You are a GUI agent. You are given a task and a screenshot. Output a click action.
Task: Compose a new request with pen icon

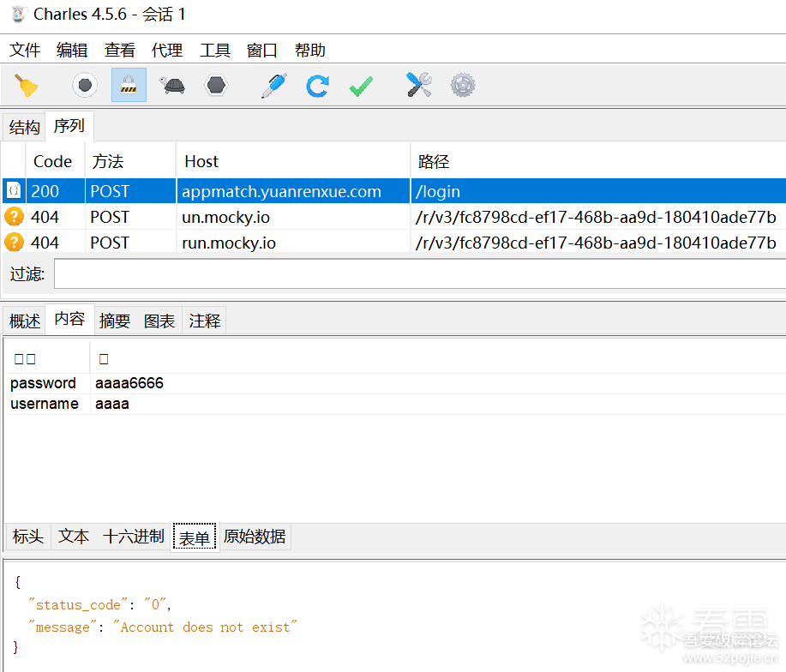pyautogui.click(x=274, y=85)
